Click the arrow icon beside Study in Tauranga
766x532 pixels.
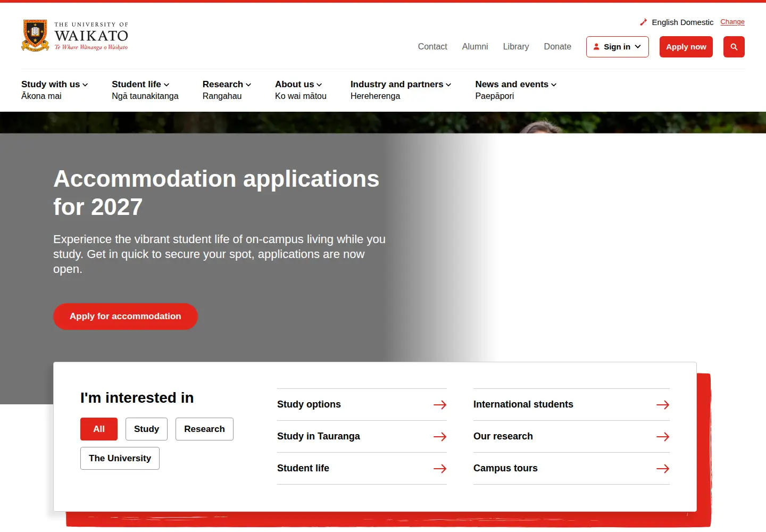pos(440,437)
